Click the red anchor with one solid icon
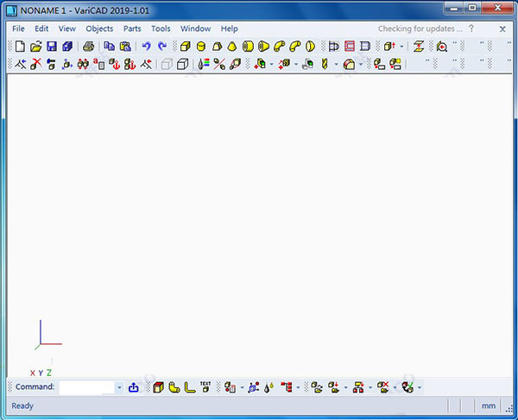Viewport: 518px width, 420px height. coord(114,64)
